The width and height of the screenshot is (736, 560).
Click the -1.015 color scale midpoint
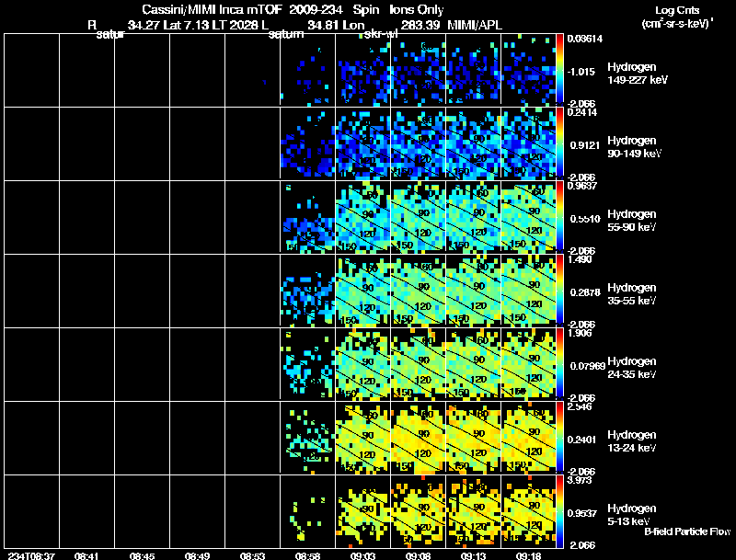pyautogui.click(x=581, y=72)
